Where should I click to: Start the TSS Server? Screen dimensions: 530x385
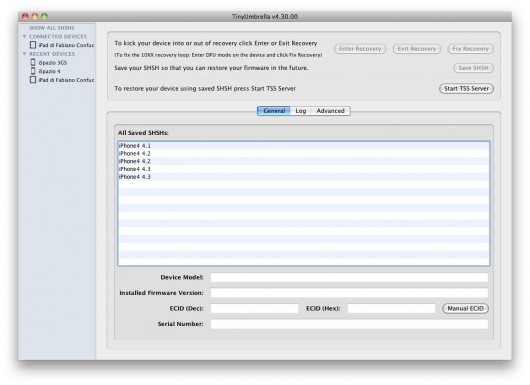[466, 89]
